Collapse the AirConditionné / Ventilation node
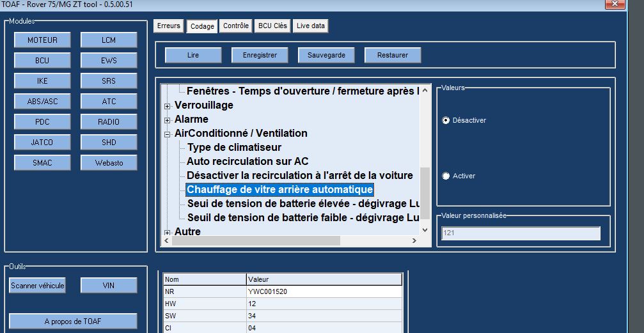This screenshot has width=644, height=333. [167, 134]
